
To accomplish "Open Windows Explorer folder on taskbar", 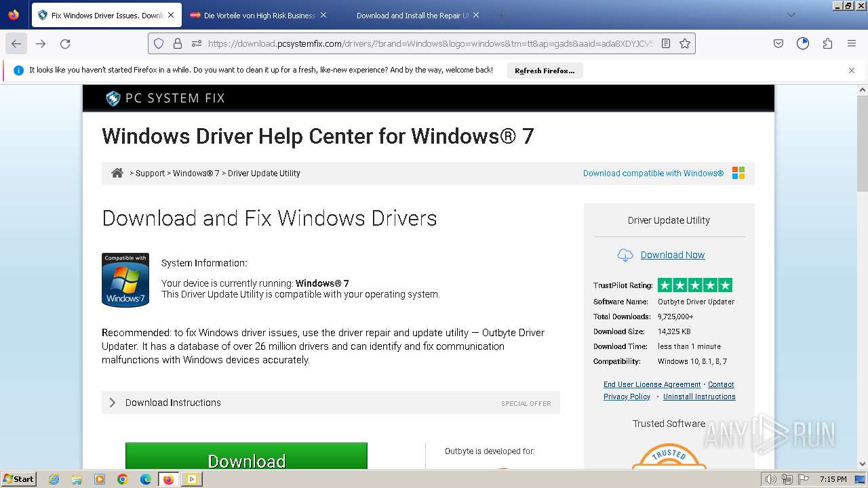I will pyautogui.click(x=77, y=479).
